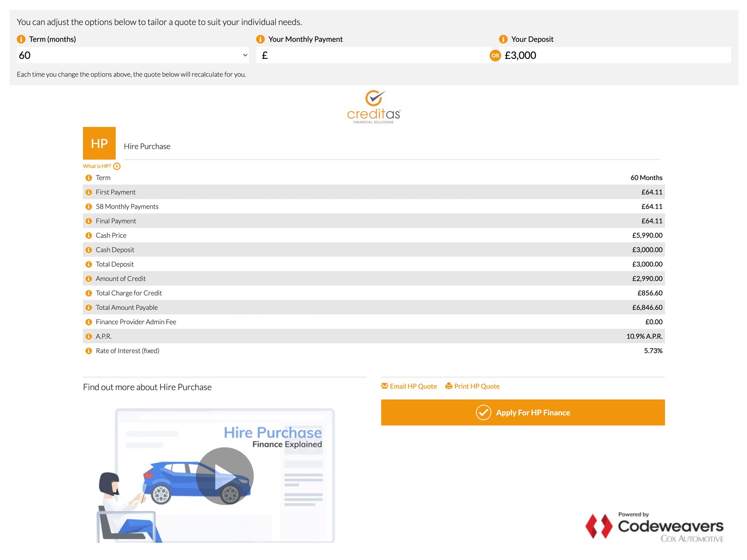Click info icon in Cash Deposit row

click(x=89, y=250)
